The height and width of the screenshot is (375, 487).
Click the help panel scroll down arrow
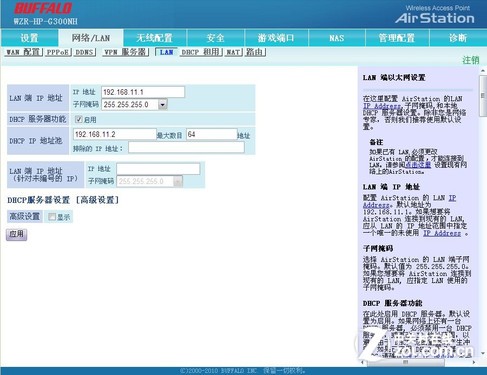tap(483, 353)
